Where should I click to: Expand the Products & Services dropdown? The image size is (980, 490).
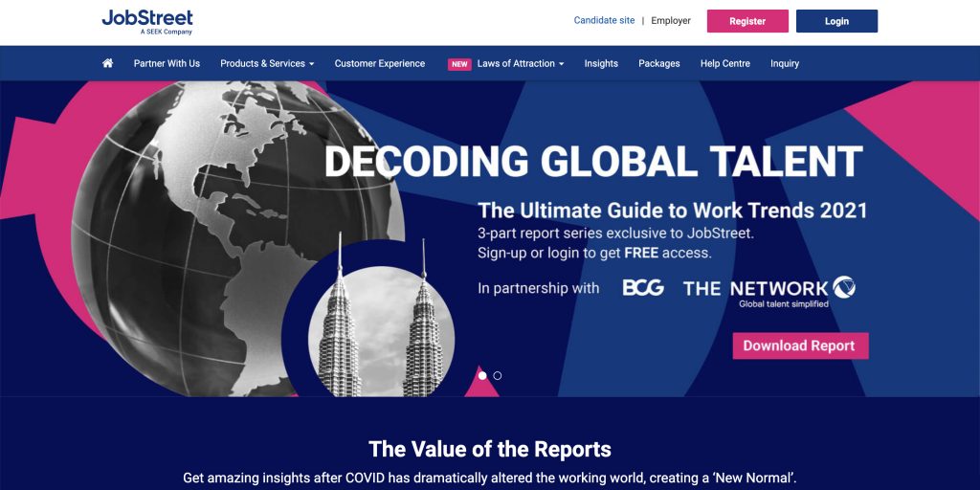click(x=267, y=63)
